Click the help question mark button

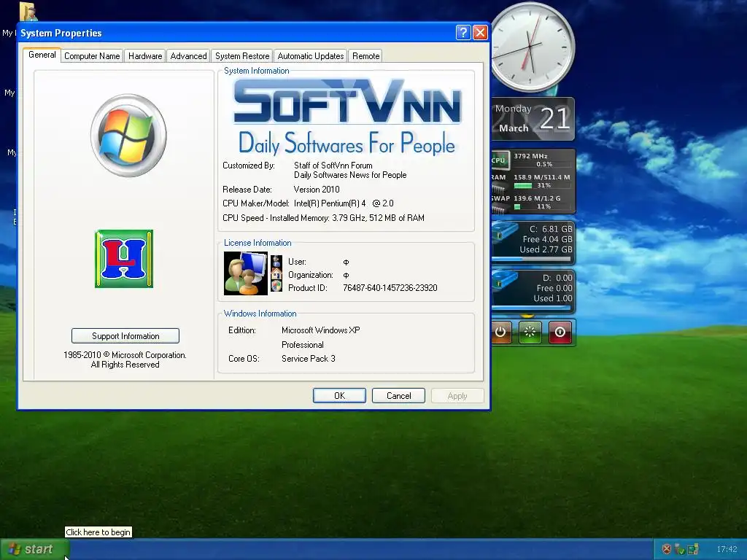463,32
